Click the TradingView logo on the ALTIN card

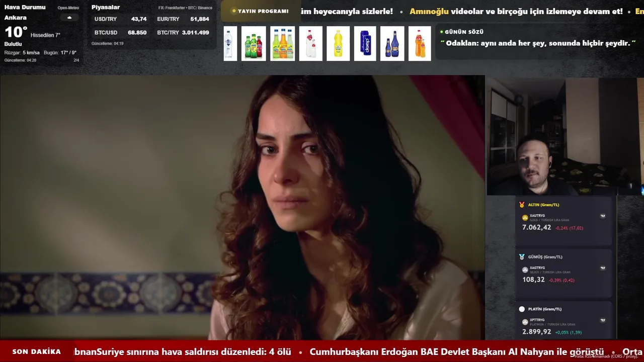pyautogui.click(x=603, y=216)
